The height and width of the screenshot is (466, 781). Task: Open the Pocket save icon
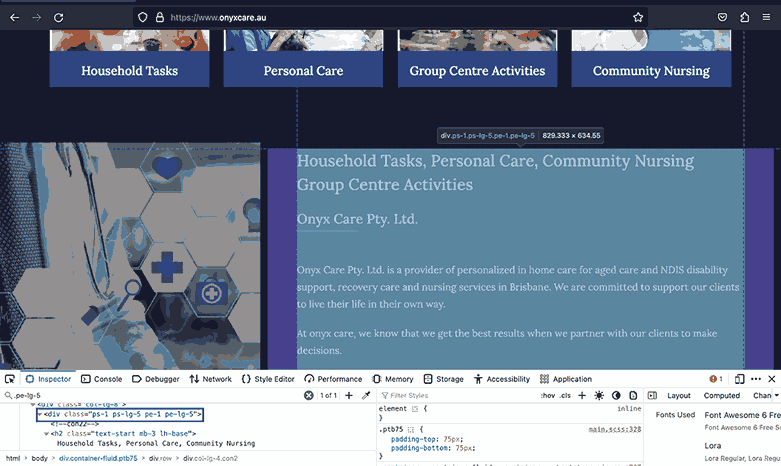[x=722, y=17]
